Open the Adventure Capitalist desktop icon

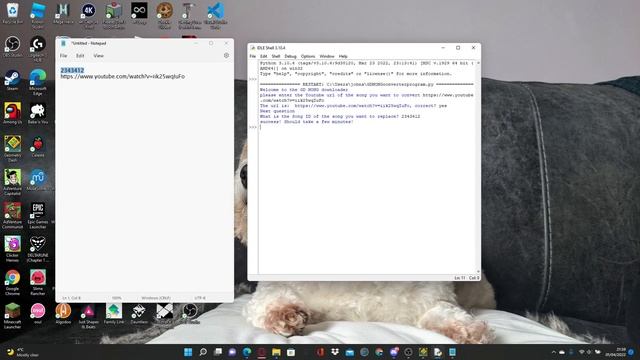pyautogui.click(x=13, y=182)
